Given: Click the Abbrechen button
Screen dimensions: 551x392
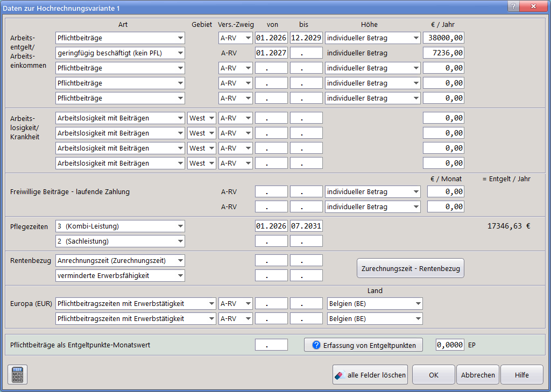Looking at the screenshot, I should (478, 375).
